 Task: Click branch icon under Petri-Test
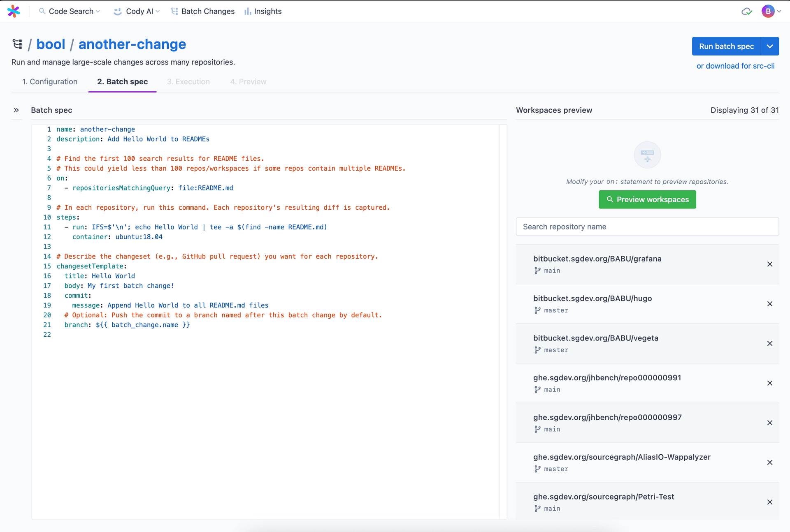coord(537,509)
